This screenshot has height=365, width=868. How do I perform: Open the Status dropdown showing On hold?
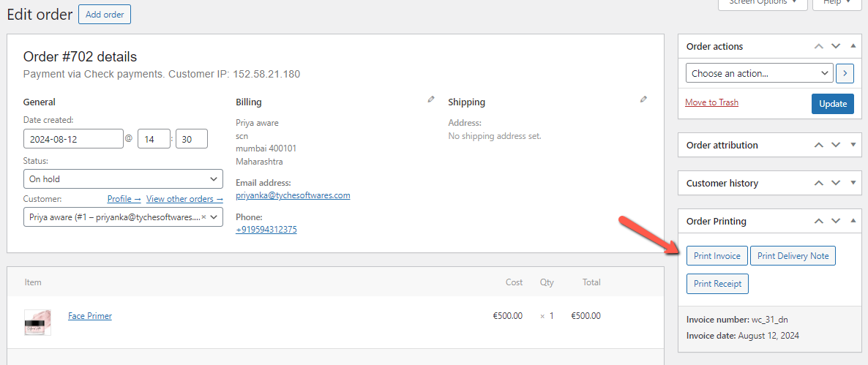coord(123,179)
